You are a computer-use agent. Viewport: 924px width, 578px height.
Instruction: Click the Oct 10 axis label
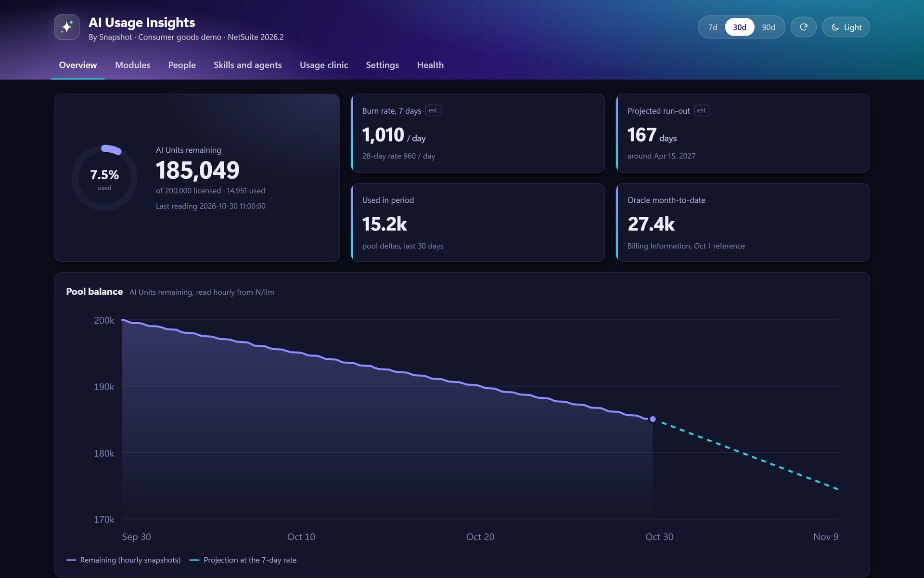pyautogui.click(x=301, y=537)
